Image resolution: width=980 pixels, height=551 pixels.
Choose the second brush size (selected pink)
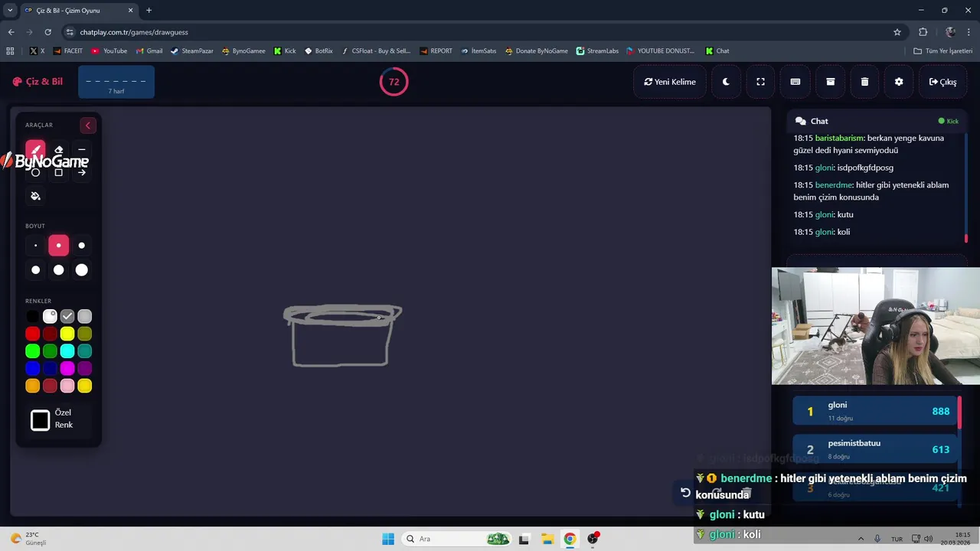tap(58, 246)
